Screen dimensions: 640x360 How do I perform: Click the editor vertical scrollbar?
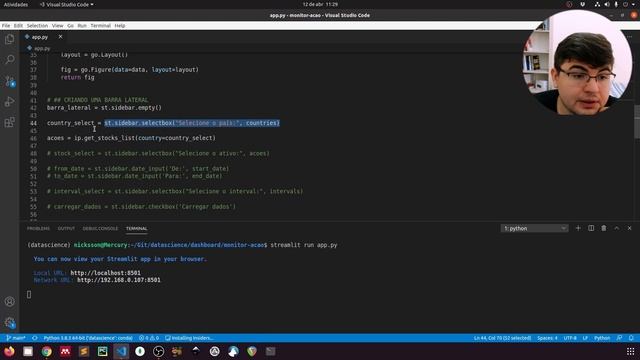637,122
